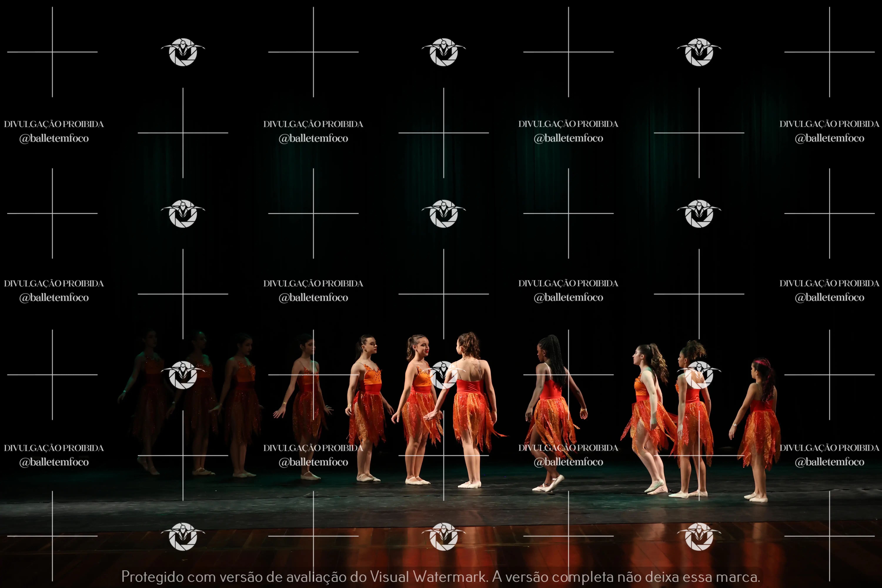Click 'marca.' at end of bottom notice
The height and width of the screenshot is (588, 882).
(738, 577)
